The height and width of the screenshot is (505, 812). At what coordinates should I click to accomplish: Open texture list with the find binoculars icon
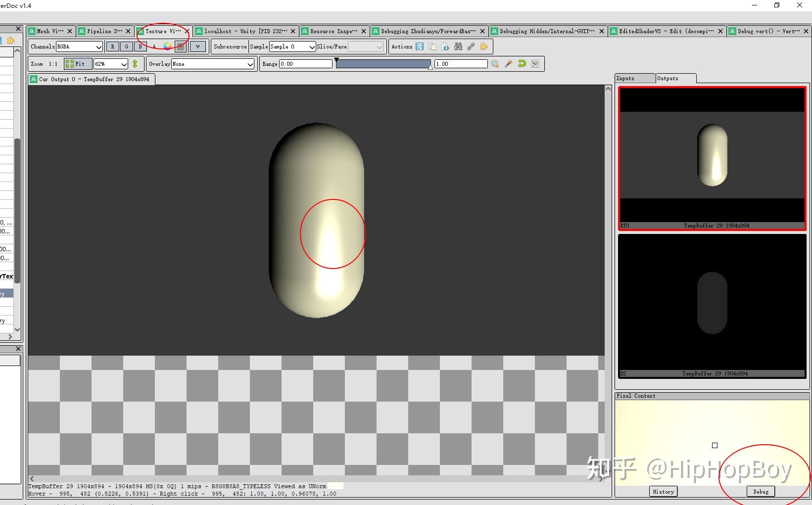[x=458, y=46]
